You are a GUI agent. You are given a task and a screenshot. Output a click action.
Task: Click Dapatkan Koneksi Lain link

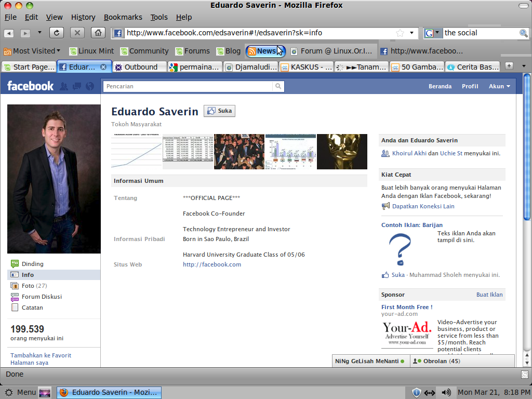423,206
